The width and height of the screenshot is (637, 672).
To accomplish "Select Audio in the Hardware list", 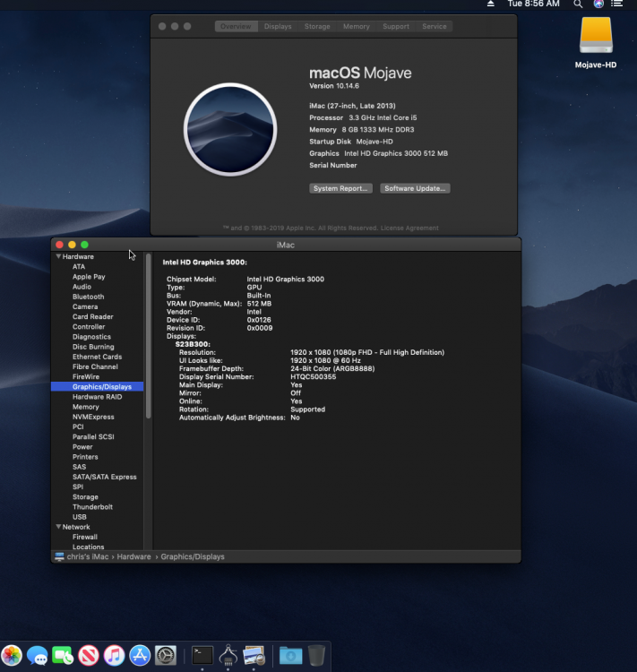I will click(82, 287).
